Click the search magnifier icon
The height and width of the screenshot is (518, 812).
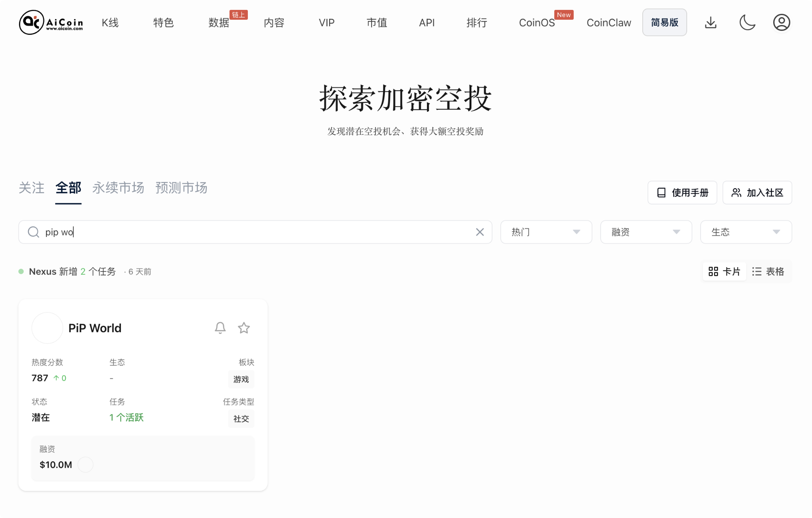(33, 232)
